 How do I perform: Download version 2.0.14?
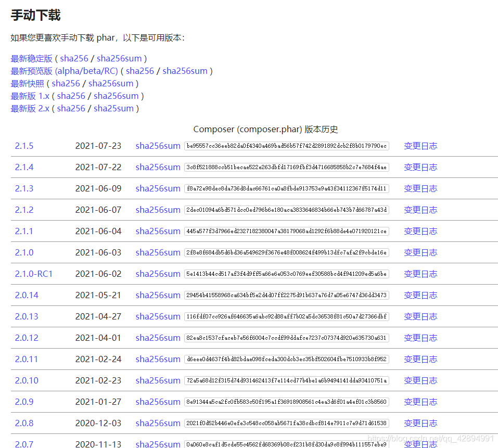point(27,295)
